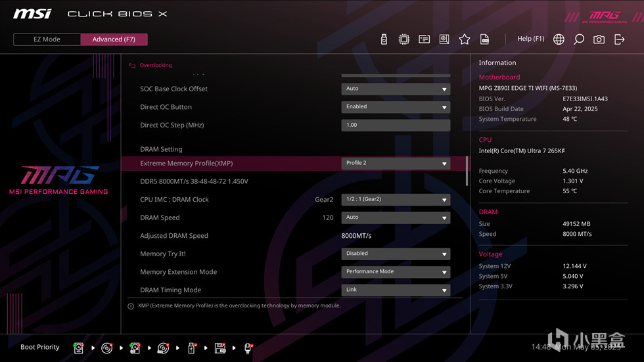Click the Frequency 5.40 GHz value

click(575, 171)
